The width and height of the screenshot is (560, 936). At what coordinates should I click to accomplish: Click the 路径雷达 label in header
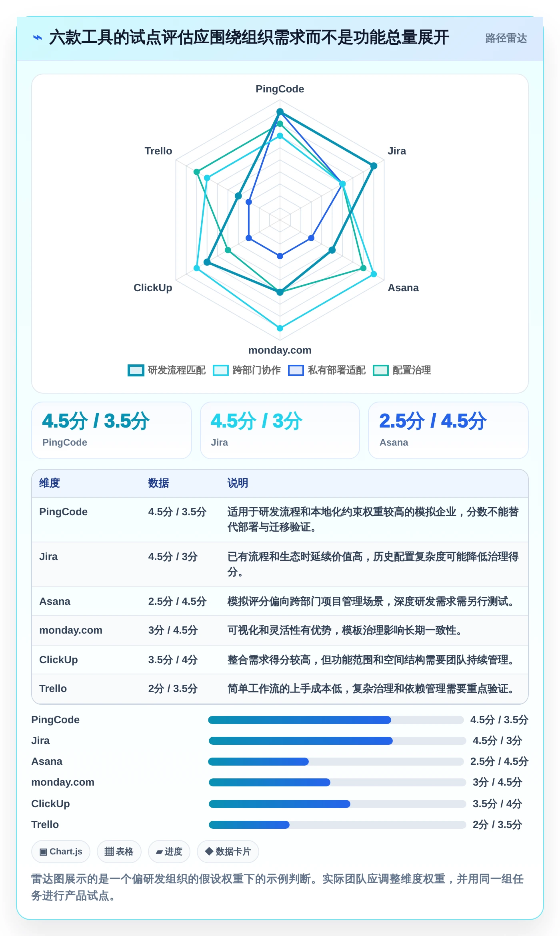pyautogui.click(x=506, y=38)
